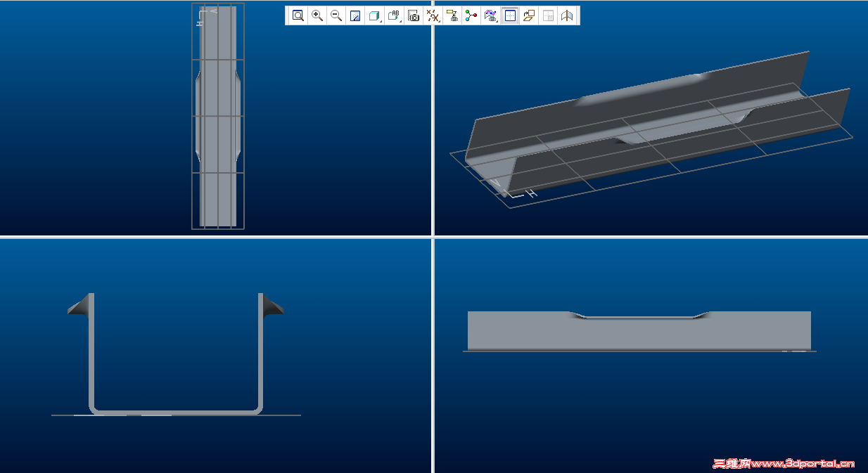Open the view manager camera icon

point(414,15)
